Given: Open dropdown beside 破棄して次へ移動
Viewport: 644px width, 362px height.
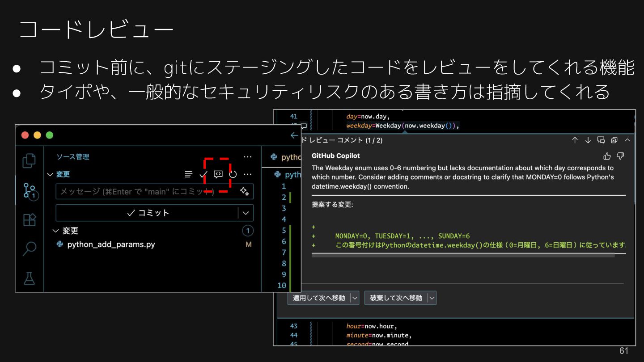Looking at the screenshot, I should click(432, 298).
